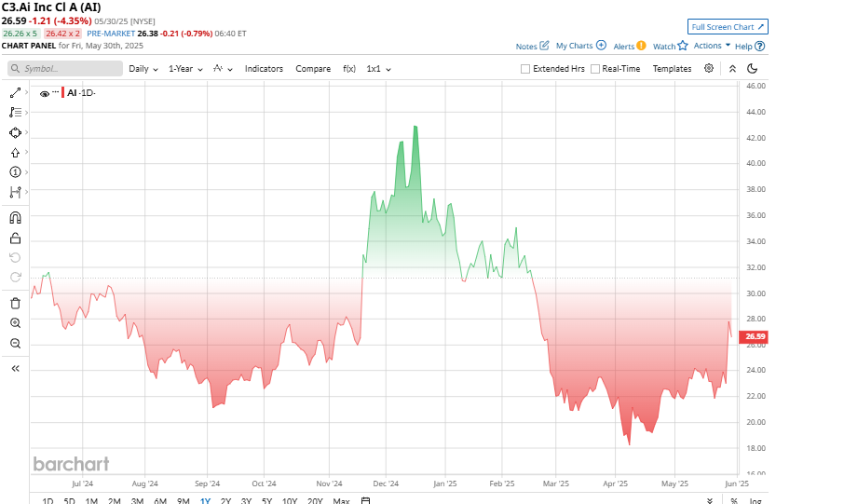
Task: Collapse the drawing tools sidebar
Action: tap(15, 368)
